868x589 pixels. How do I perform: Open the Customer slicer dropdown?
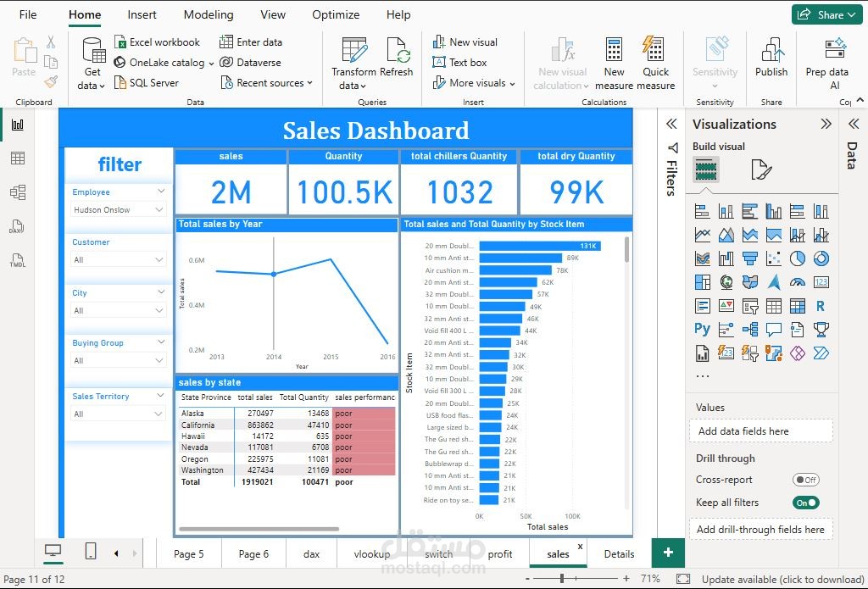click(x=118, y=259)
